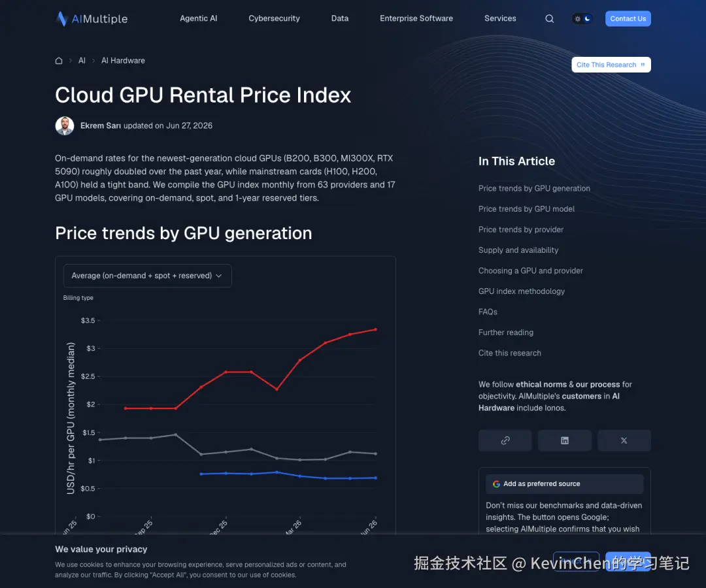The width and height of the screenshot is (706, 588).
Task: Go to AI breadcrumb link
Action: coord(82,60)
